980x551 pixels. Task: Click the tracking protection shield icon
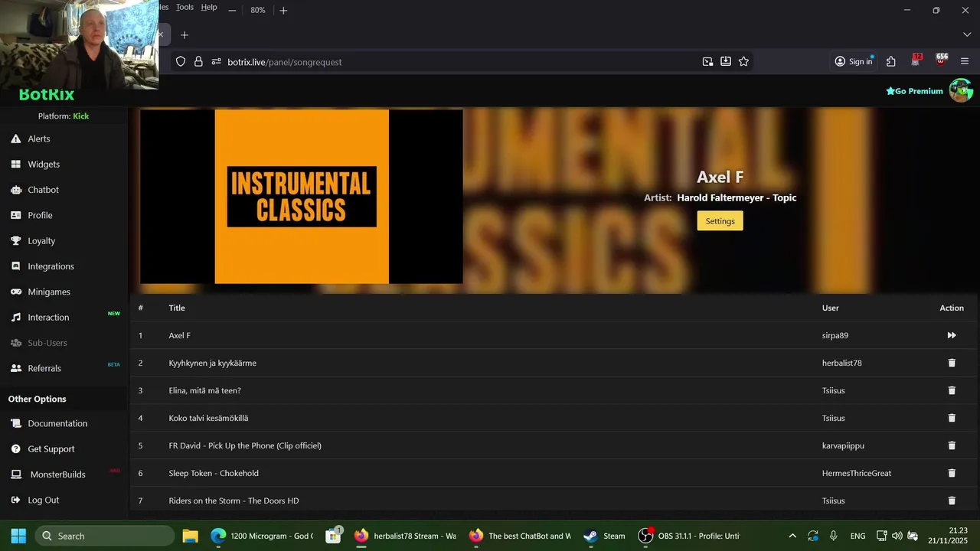pos(181,62)
